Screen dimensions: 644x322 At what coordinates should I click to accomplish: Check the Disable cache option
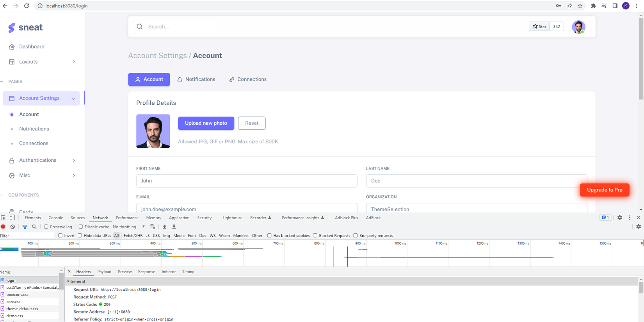pyautogui.click(x=81, y=227)
